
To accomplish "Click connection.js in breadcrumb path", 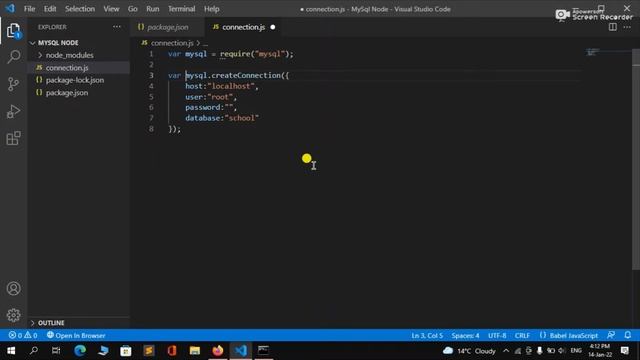I will click(x=172, y=43).
